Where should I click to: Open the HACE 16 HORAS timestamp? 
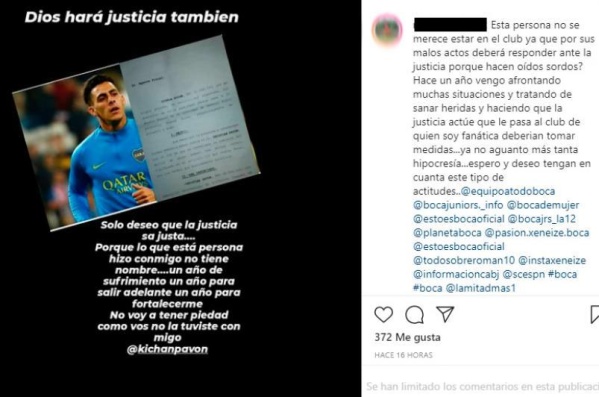click(x=403, y=355)
